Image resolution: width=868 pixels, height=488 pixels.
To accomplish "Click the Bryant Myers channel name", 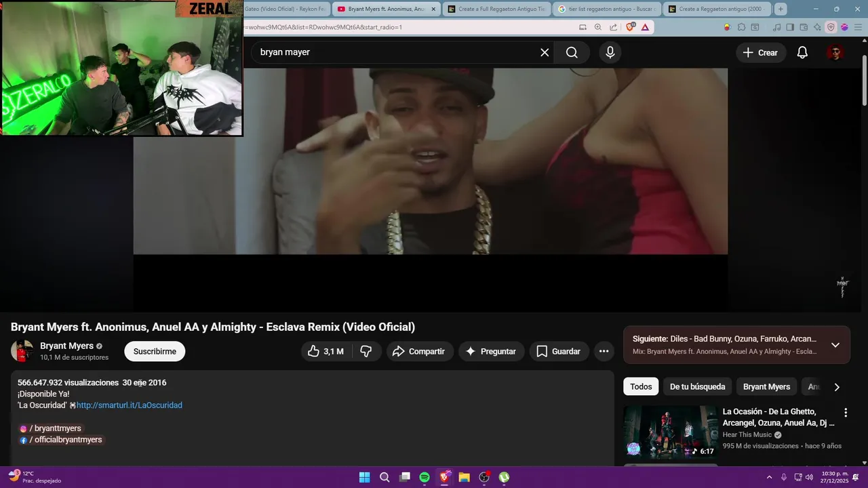I will [x=66, y=346].
